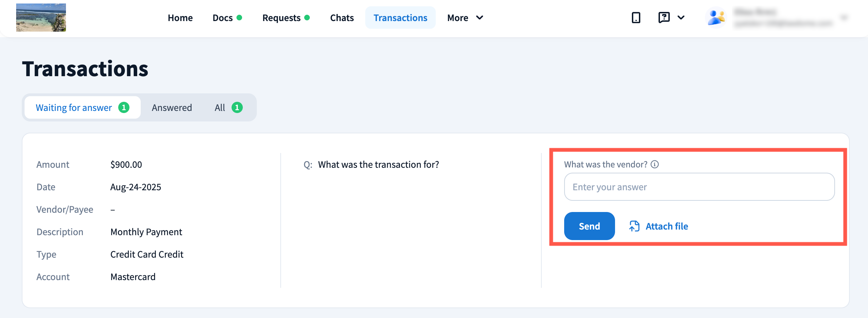Select the Transactions nav item
Screen dimensions: 868x318
(x=400, y=18)
